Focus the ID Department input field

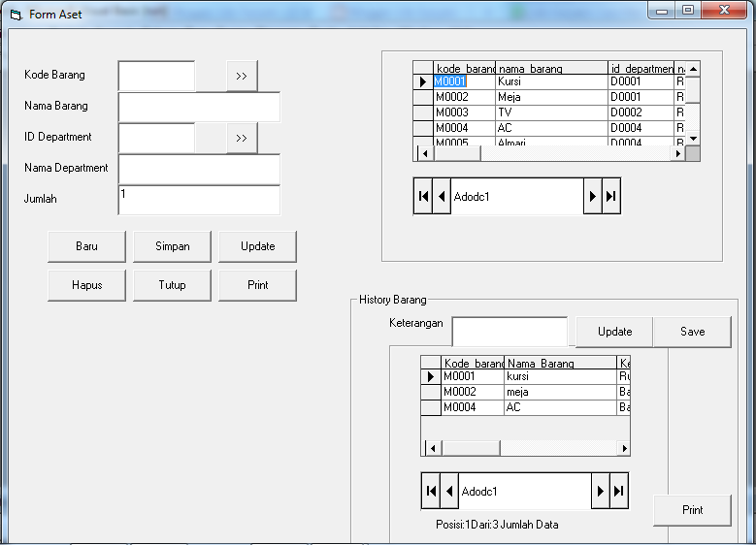click(156, 138)
